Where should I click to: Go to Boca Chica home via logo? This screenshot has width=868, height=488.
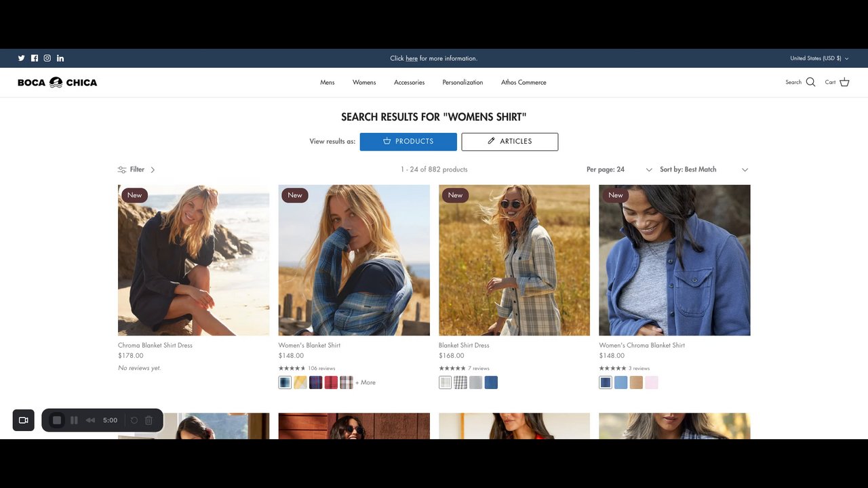(x=58, y=82)
